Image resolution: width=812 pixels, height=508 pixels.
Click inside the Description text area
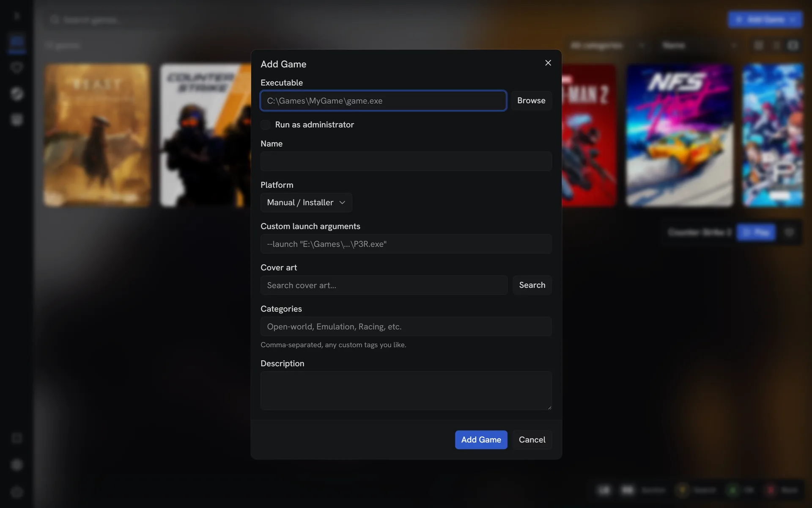pyautogui.click(x=406, y=391)
